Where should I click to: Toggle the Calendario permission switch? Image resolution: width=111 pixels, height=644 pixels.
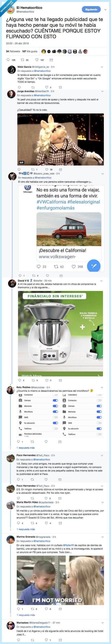click(x=99, y=395)
